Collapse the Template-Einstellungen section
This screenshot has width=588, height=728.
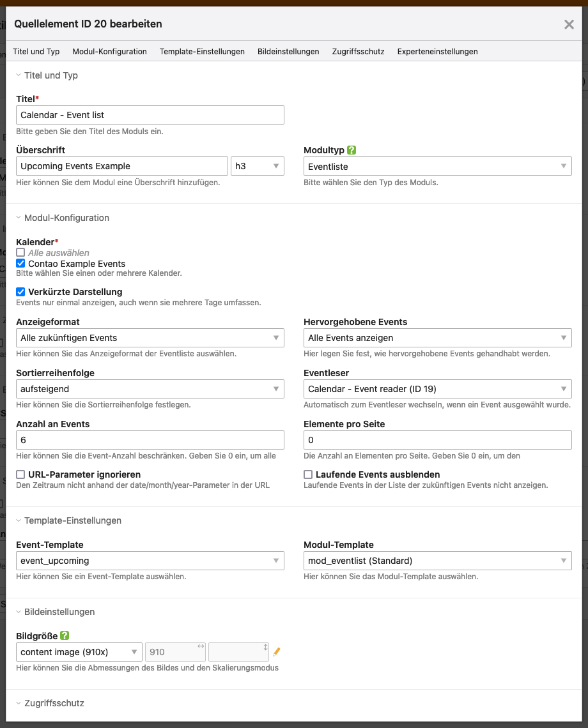coord(19,520)
